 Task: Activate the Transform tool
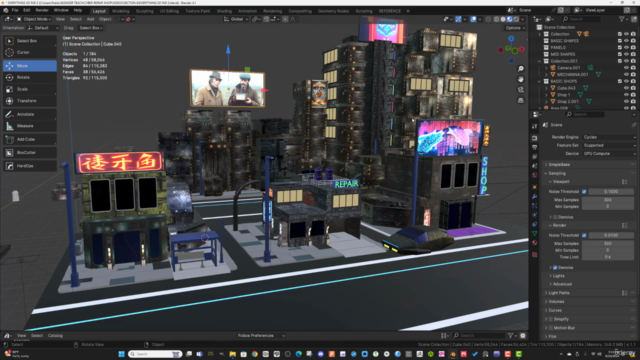tap(29, 101)
